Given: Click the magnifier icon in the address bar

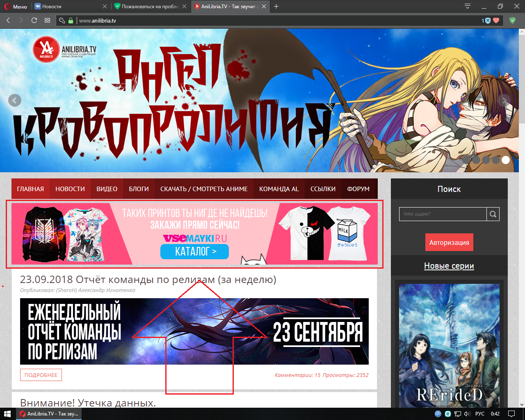Looking at the screenshot, I should [x=62, y=20].
